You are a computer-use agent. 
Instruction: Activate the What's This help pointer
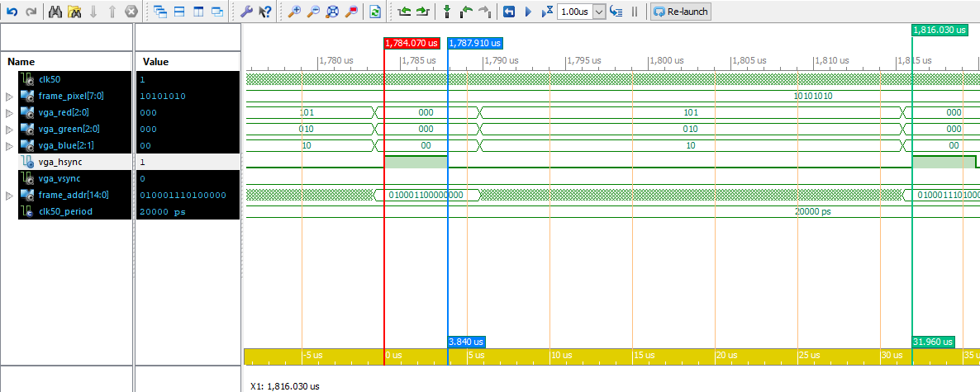(x=265, y=12)
